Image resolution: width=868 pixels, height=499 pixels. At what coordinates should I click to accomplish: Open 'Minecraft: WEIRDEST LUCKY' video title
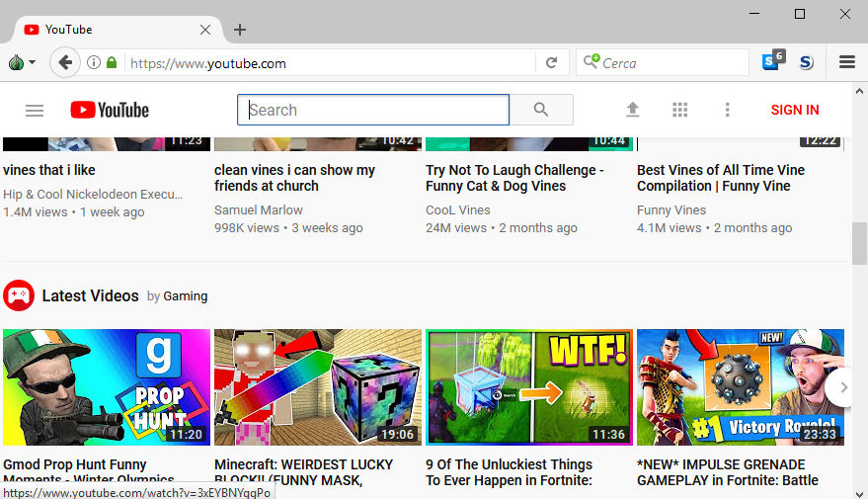pyautogui.click(x=303, y=472)
